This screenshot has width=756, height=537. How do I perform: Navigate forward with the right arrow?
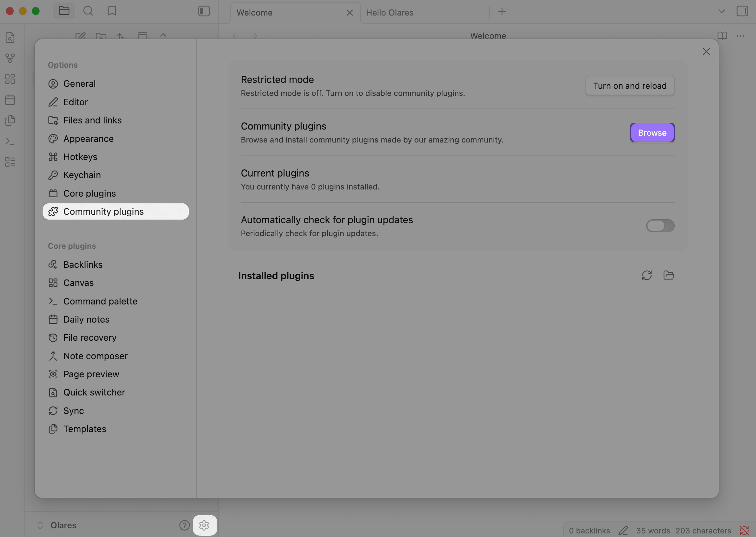[254, 36]
